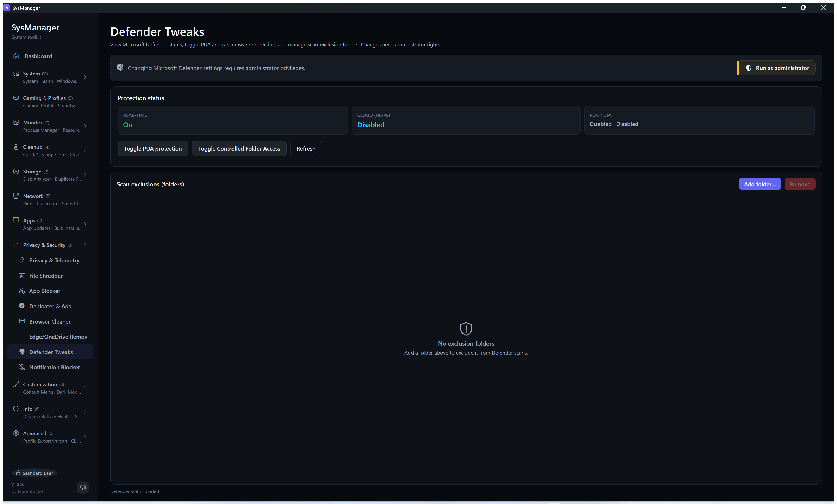Click the theme palette icon near version
The height and width of the screenshot is (504, 837).
point(83,488)
